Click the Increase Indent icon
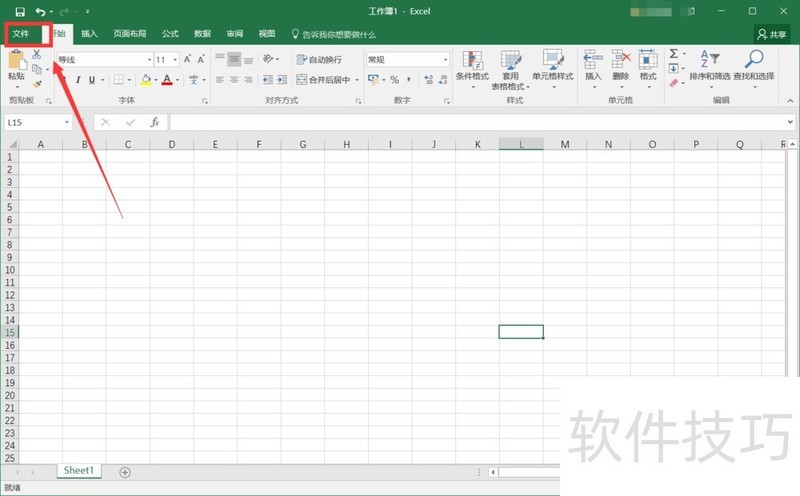 coord(282,80)
